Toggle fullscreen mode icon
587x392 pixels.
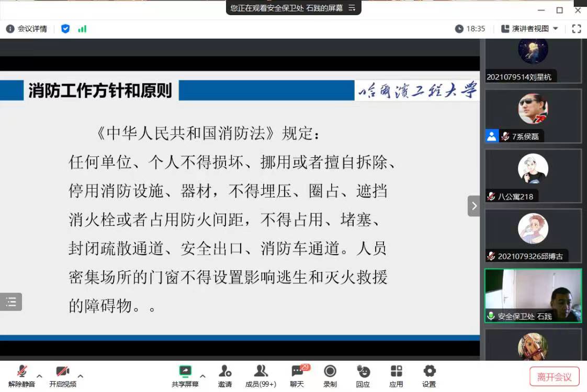[576, 29]
